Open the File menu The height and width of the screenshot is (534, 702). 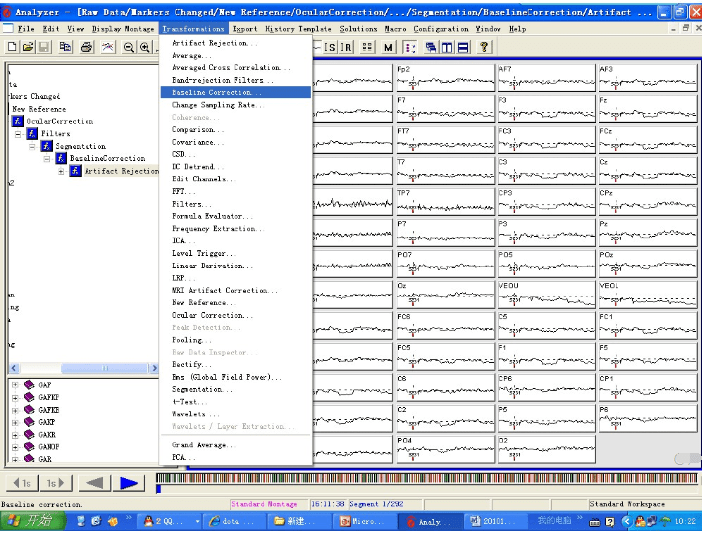pos(26,29)
